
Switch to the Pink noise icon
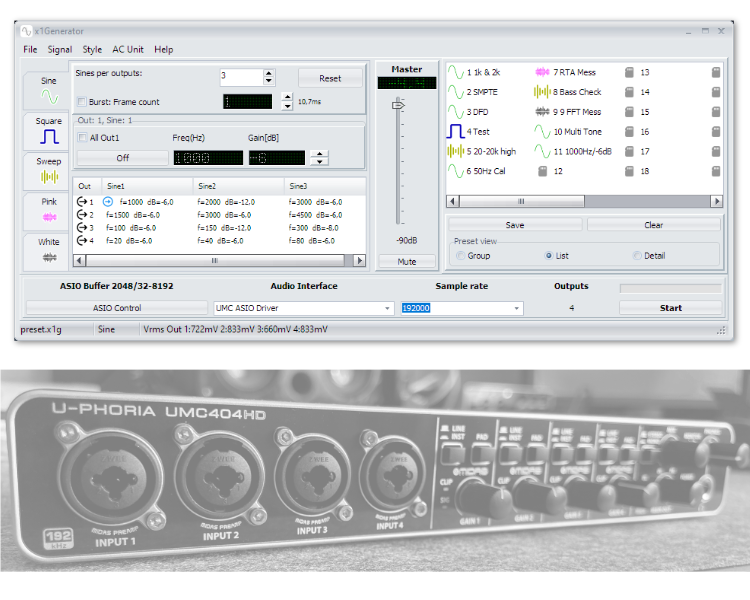(x=49, y=216)
